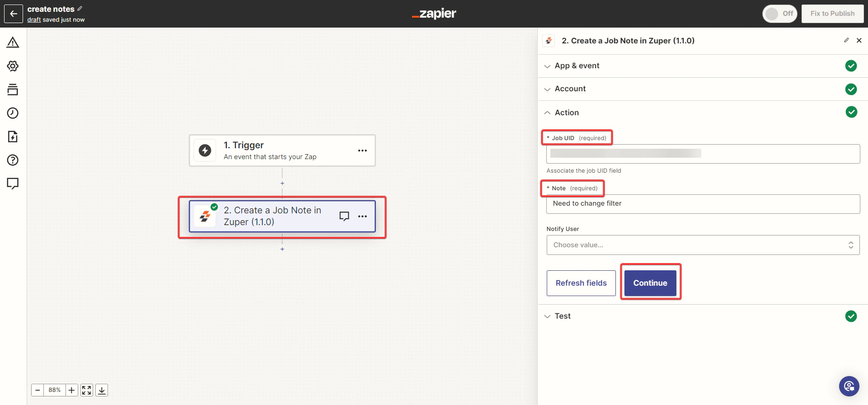This screenshot has width=868, height=405.
Task: Expand the Test section
Action: [703, 316]
